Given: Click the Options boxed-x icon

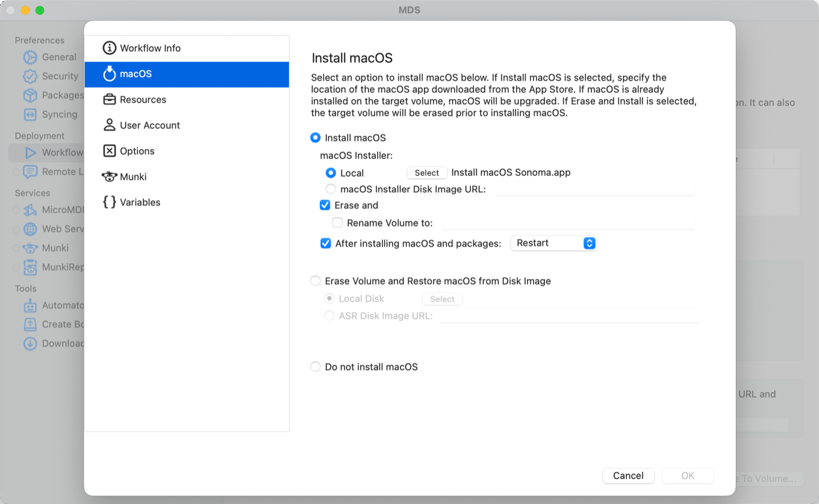Looking at the screenshot, I should pyautogui.click(x=109, y=151).
